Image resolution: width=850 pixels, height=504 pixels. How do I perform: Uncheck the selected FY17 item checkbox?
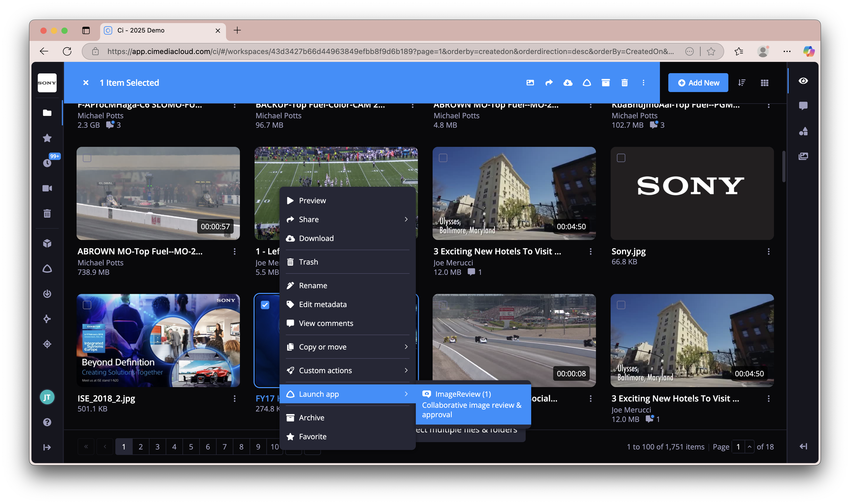pyautogui.click(x=265, y=305)
